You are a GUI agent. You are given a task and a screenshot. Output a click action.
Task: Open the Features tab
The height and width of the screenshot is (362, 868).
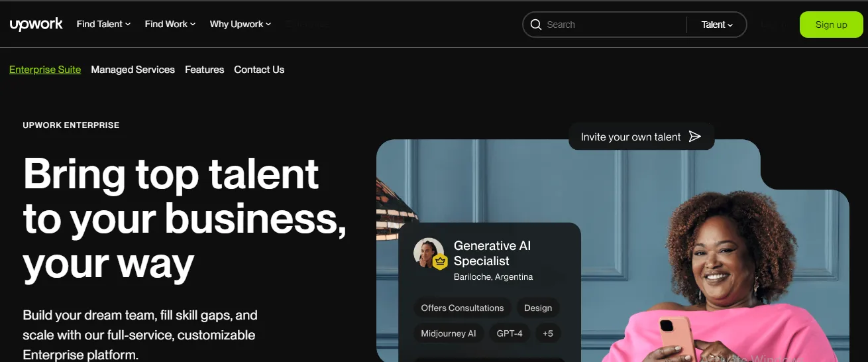[x=204, y=70]
